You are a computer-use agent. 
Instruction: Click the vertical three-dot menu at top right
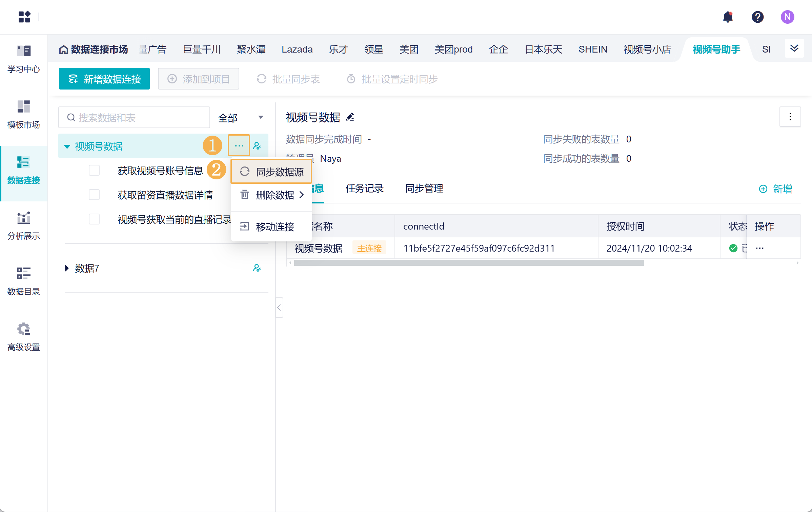[790, 117]
